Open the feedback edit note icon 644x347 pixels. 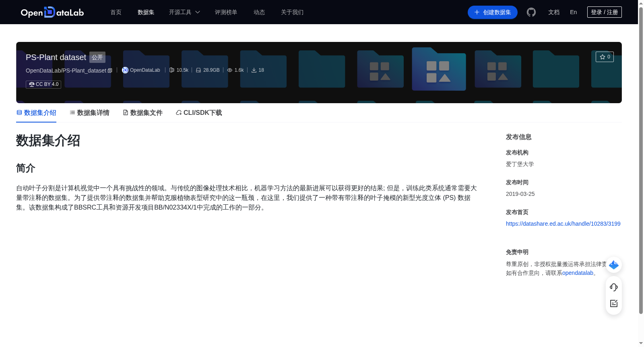[x=614, y=303]
